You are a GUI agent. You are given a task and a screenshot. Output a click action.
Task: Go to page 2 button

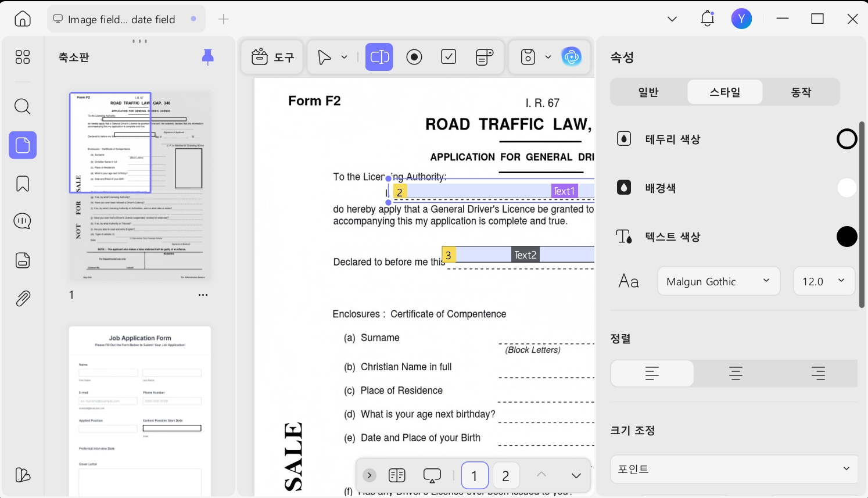(505, 476)
